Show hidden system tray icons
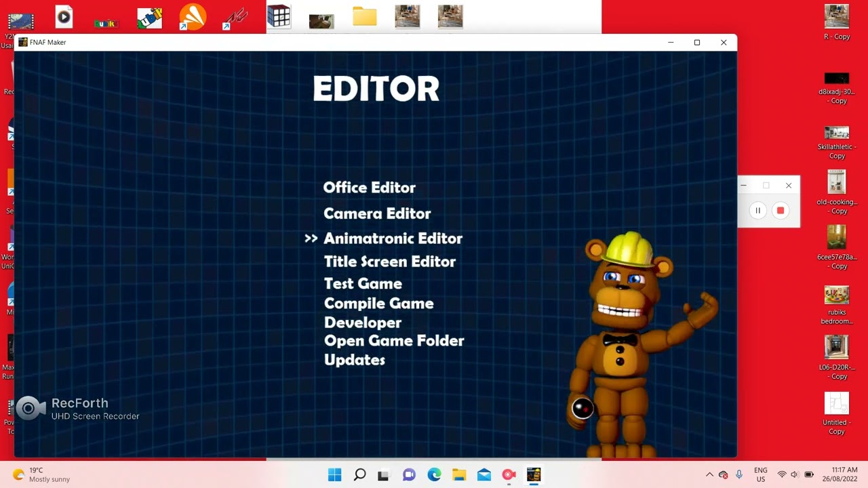868x488 pixels. (709, 474)
